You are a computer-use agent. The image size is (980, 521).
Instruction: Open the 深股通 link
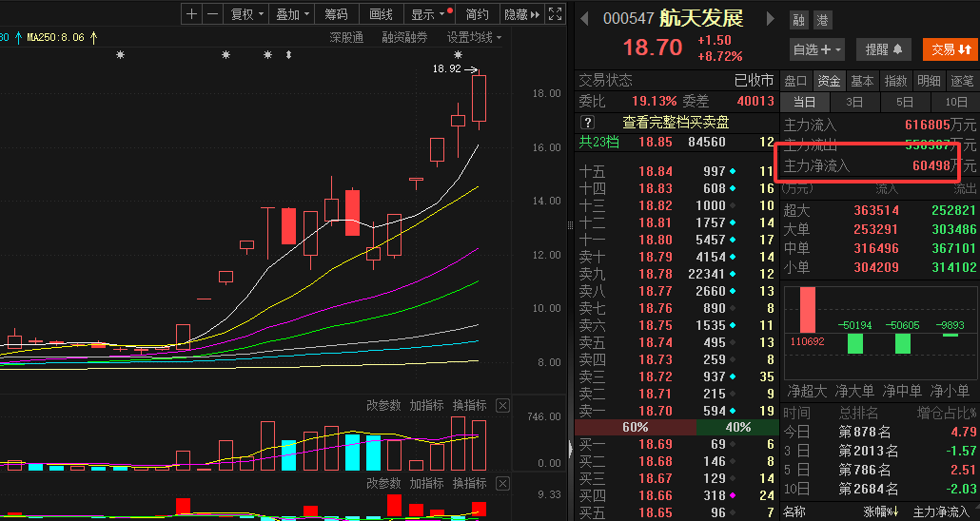pyautogui.click(x=346, y=37)
